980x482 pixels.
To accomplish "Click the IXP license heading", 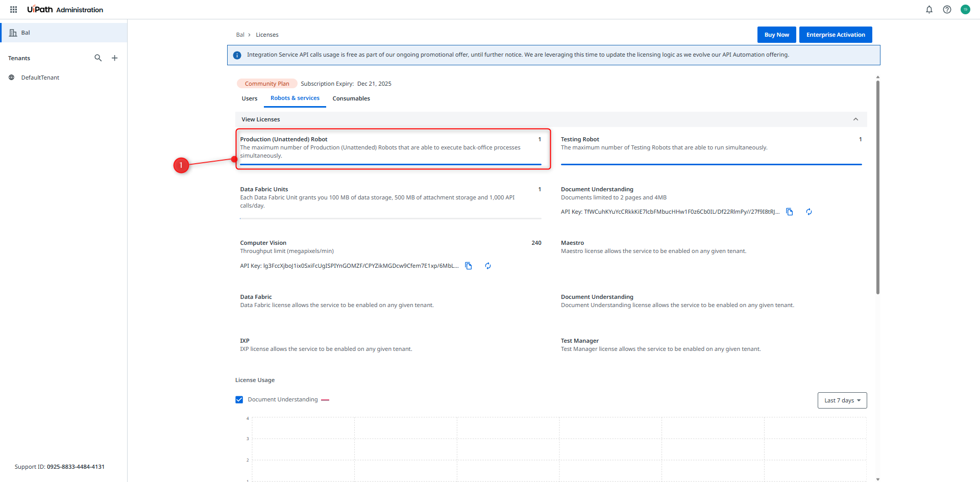I will [x=245, y=341].
